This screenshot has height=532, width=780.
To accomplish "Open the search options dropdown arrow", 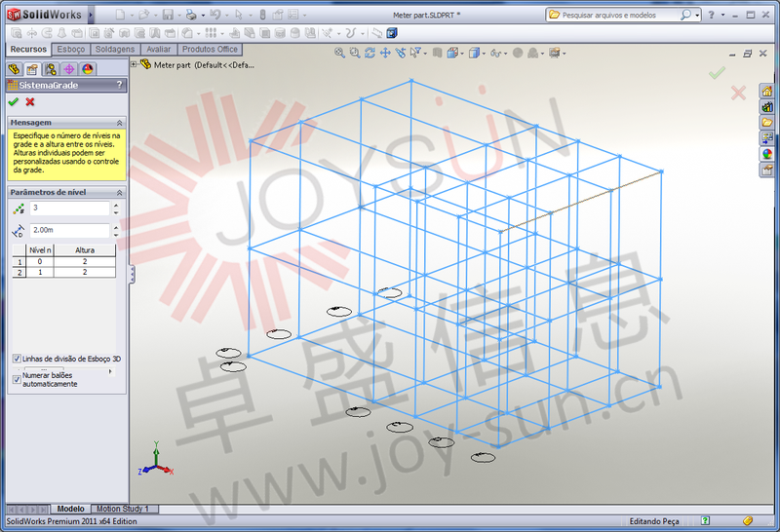I will (x=697, y=16).
